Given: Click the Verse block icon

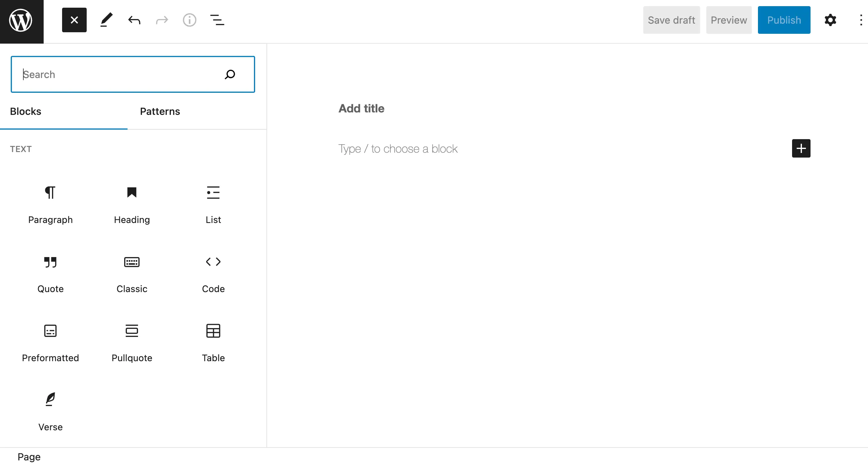Looking at the screenshot, I should tap(50, 400).
